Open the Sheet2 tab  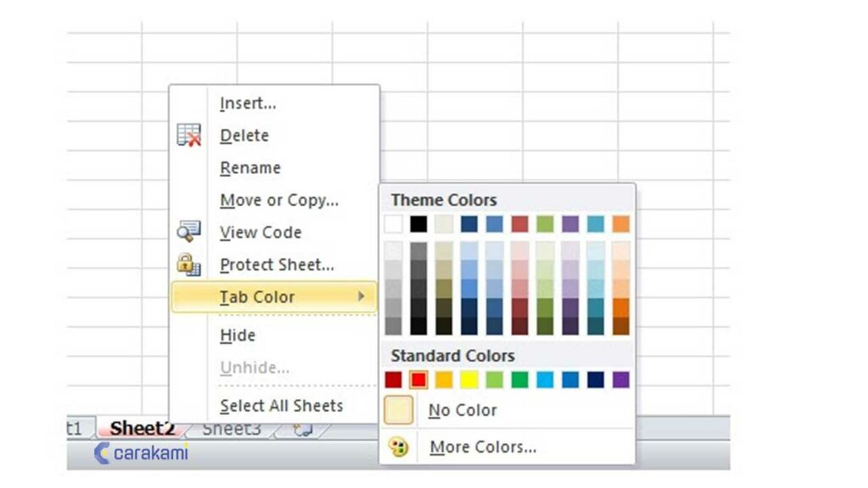coord(141,428)
